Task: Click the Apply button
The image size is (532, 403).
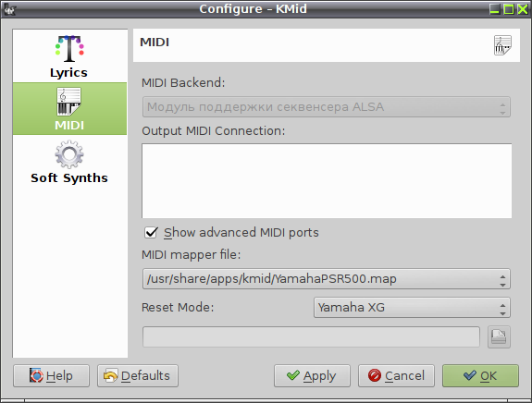Action: (312, 376)
